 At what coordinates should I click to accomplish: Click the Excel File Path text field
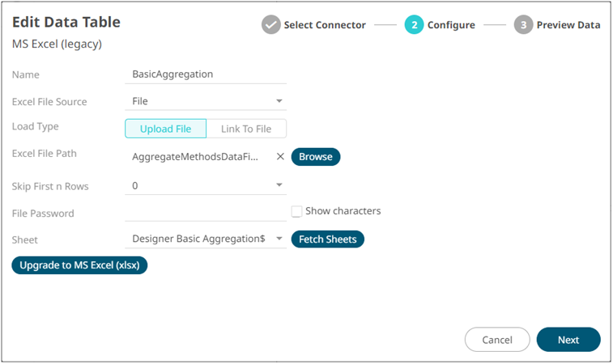(x=196, y=157)
